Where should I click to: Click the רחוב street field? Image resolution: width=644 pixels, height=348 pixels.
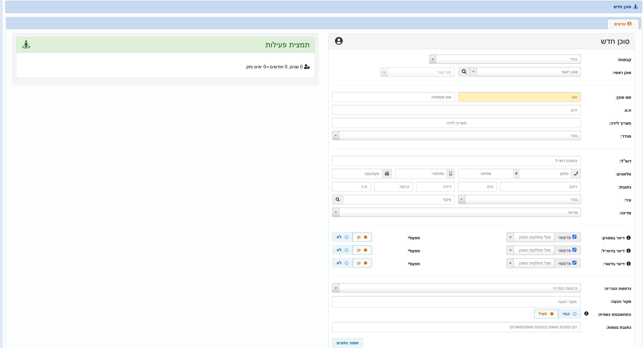tap(540, 187)
